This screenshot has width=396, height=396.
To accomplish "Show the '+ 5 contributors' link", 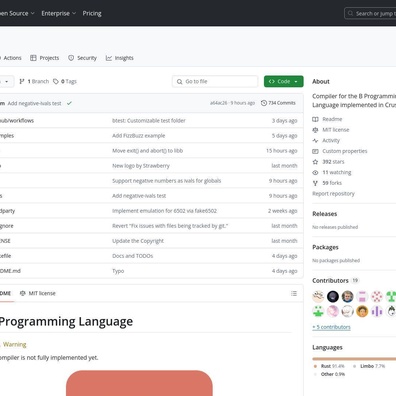I will point(331,327).
